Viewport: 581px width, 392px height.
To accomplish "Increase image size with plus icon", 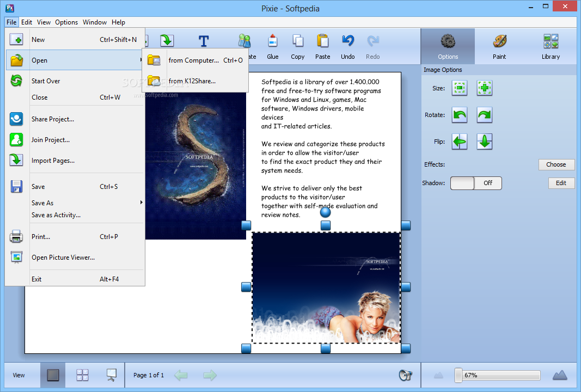I will [485, 88].
